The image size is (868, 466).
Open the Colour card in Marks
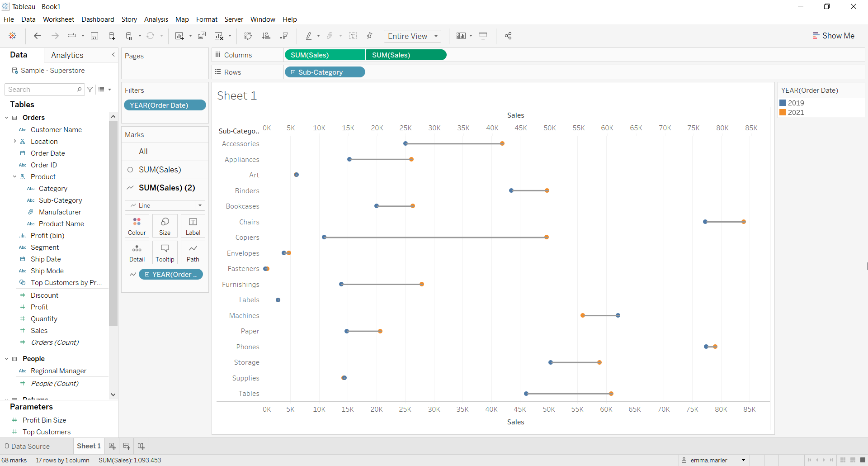tap(137, 226)
